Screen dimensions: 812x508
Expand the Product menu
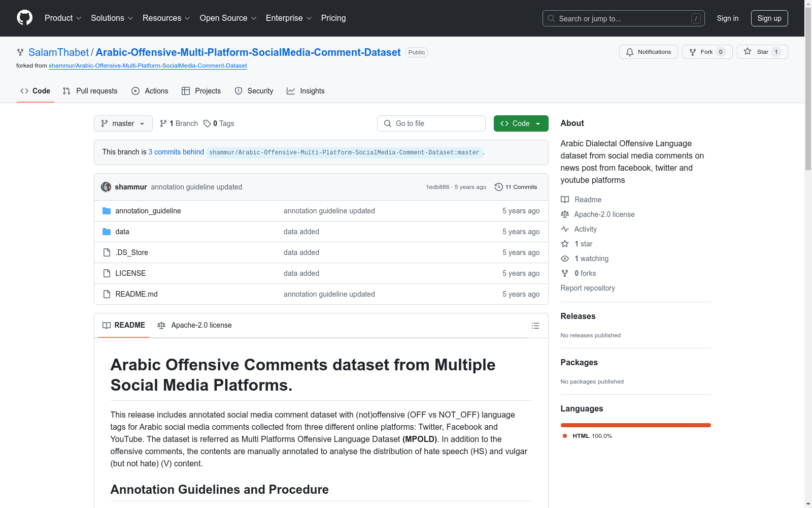[63, 18]
